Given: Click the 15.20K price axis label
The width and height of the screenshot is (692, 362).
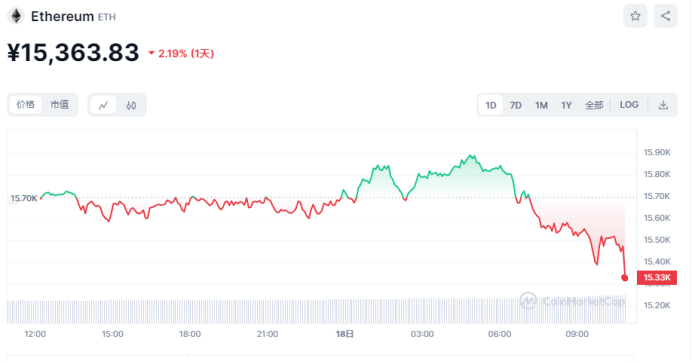Looking at the screenshot, I should pos(657,305).
